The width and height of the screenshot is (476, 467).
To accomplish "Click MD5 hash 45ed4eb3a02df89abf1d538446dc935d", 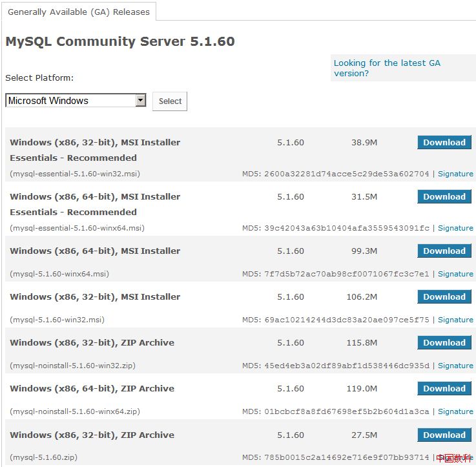I will click(x=347, y=366).
